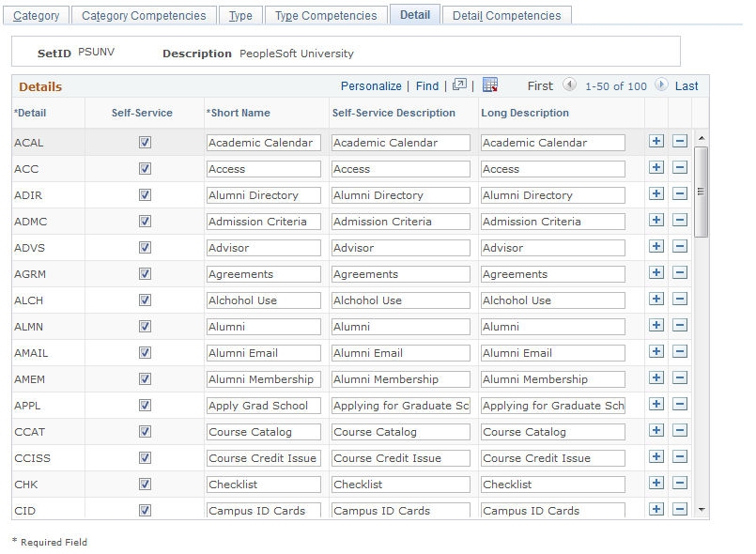Delete the ACC detail row
Image resolution: width=756 pixels, height=554 pixels.
[680, 168]
